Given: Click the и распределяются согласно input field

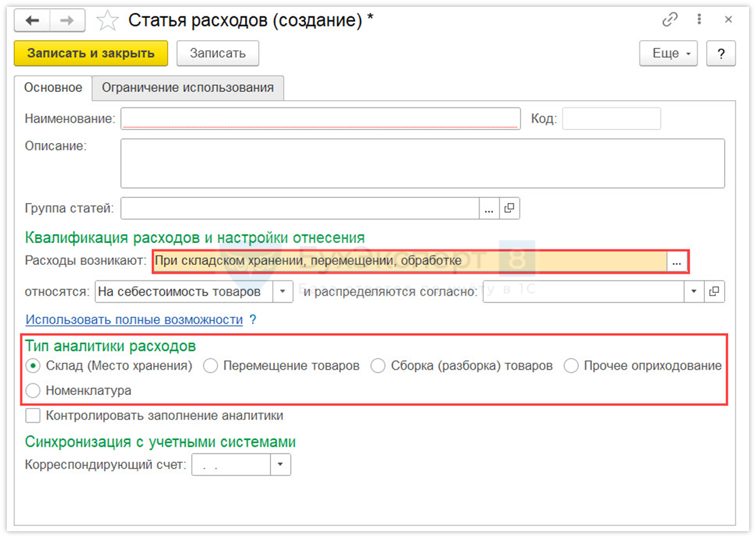Looking at the screenshot, I should pos(584,291).
